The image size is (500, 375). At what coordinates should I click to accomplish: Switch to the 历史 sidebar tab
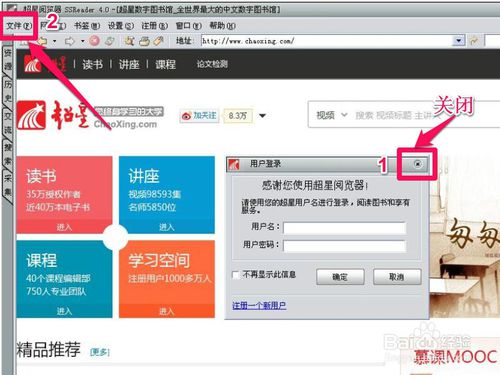pos(7,91)
